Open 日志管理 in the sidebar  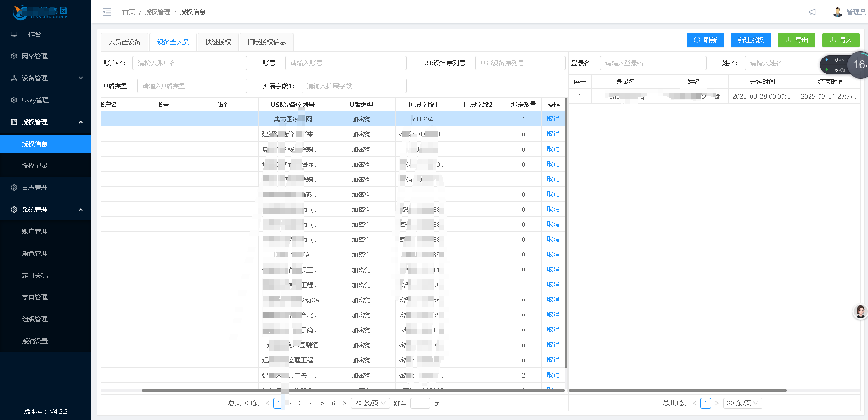pyautogui.click(x=34, y=188)
